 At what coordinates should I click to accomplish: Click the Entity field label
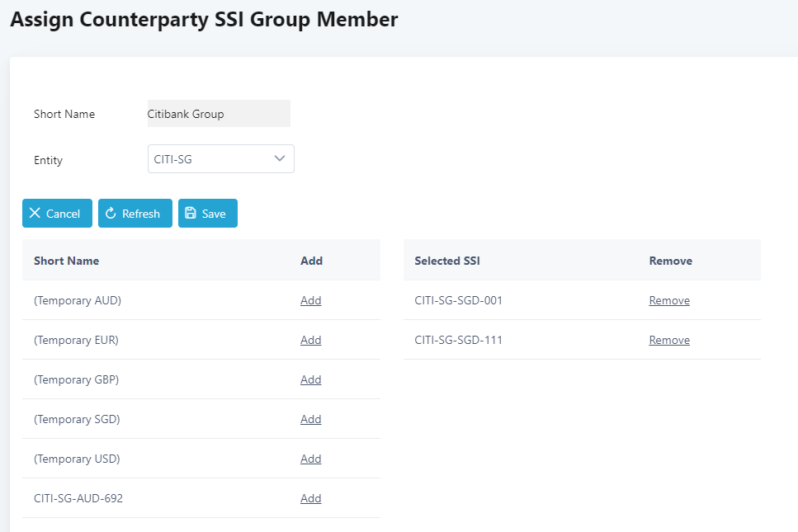pos(48,161)
